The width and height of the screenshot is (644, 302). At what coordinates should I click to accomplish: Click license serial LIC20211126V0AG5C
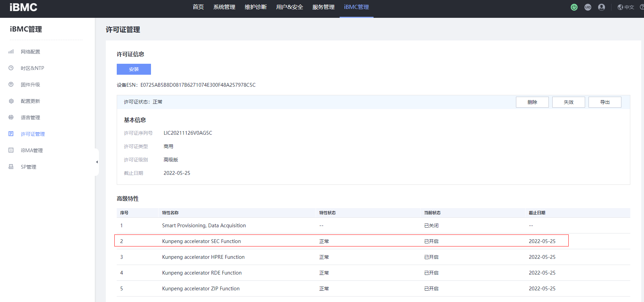pos(188,133)
